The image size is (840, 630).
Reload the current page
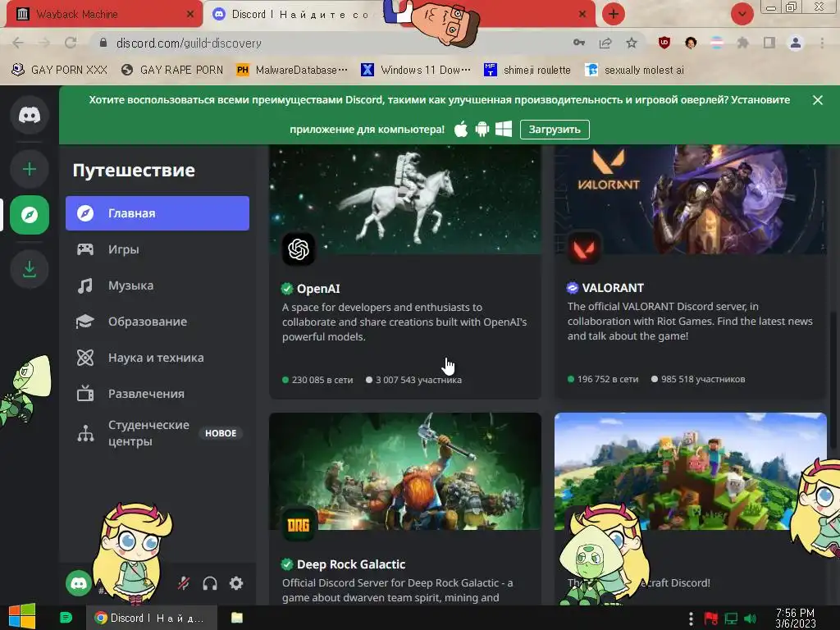tap(71, 43)
